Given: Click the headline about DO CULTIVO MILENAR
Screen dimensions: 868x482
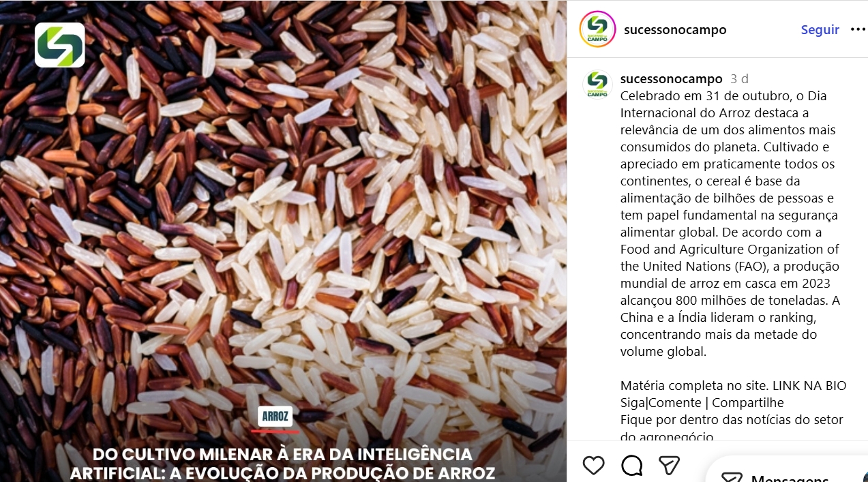Looking at the screenshot, I should point(282,464).
